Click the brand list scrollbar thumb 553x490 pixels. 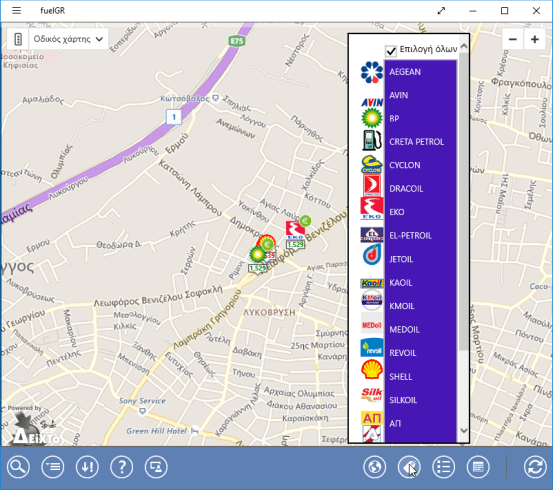(x=464, y=201)
